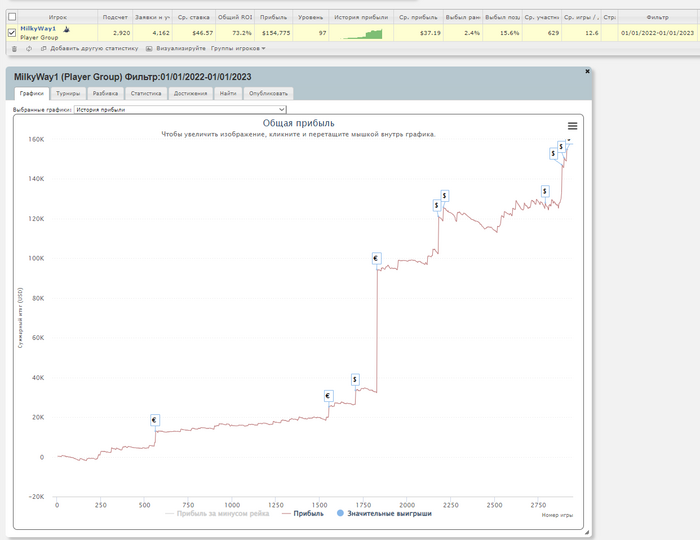Image resolution: width=700 pixels, height=540 pixels.
Task: Click the $154,775 profit cell
Action: (276, 33)
